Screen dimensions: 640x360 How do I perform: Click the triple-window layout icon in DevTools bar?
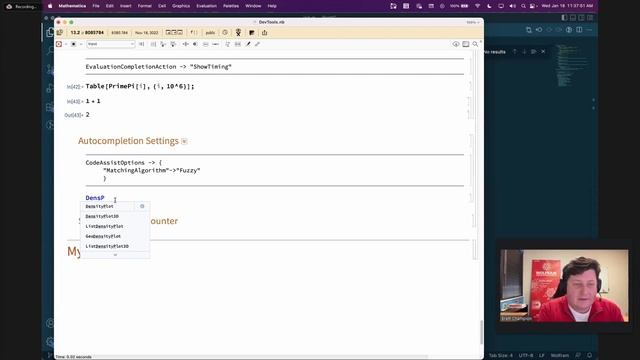tap(174, 33)
